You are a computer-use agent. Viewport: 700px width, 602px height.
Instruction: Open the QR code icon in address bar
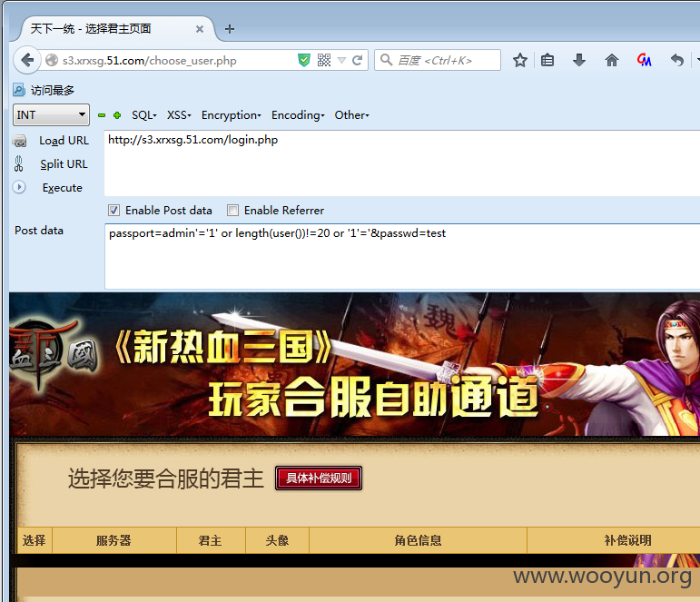pyautogui.click(x=324, y=60)
